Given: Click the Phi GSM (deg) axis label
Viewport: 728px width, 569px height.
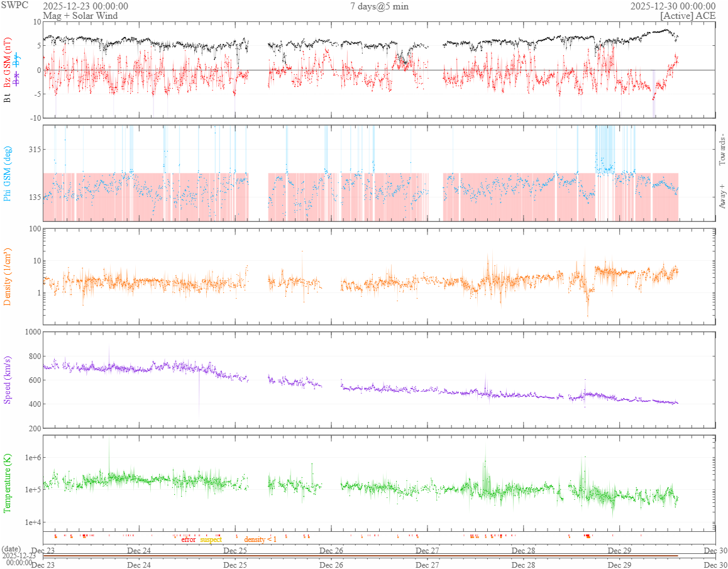Looking at the screenshot, I should (8, 174).
